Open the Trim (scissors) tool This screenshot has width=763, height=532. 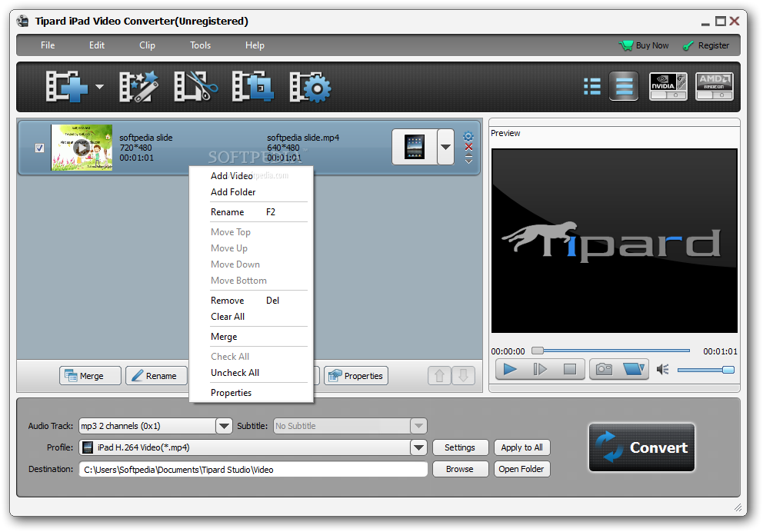pyautogui.click(x=195, y=87)
